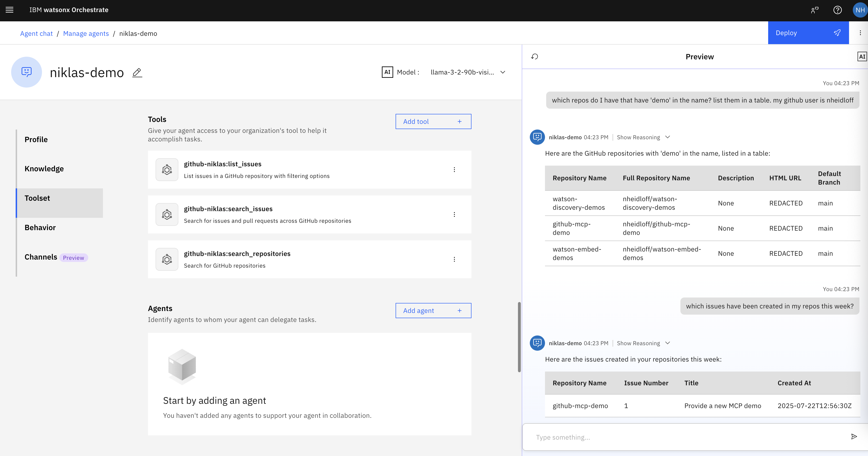868x456 pixels.
Task: Click the Add tool button
Action: click(x=433, y=121)
